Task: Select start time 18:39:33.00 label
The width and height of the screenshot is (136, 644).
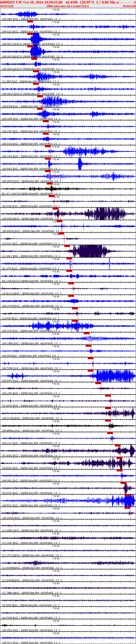Action: click(7, 6)
